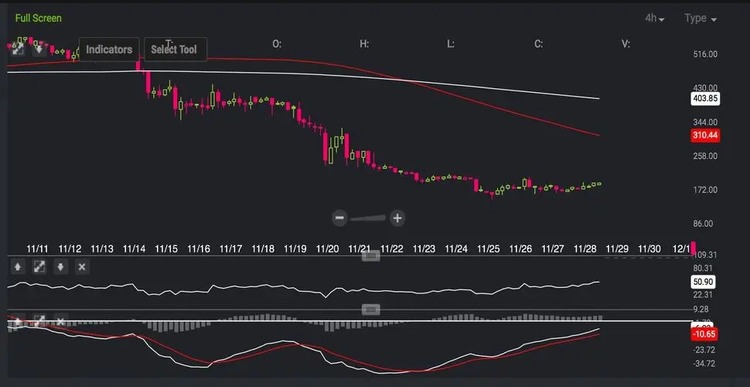Click the MACD value label -10.65
The width and height of the screenshot is (750, 387).
click(x=704, y=334)
